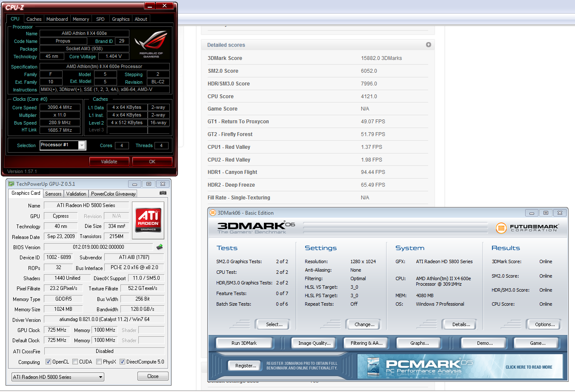Open the Image Quality button in 3DMark06

tap(315, 343)
